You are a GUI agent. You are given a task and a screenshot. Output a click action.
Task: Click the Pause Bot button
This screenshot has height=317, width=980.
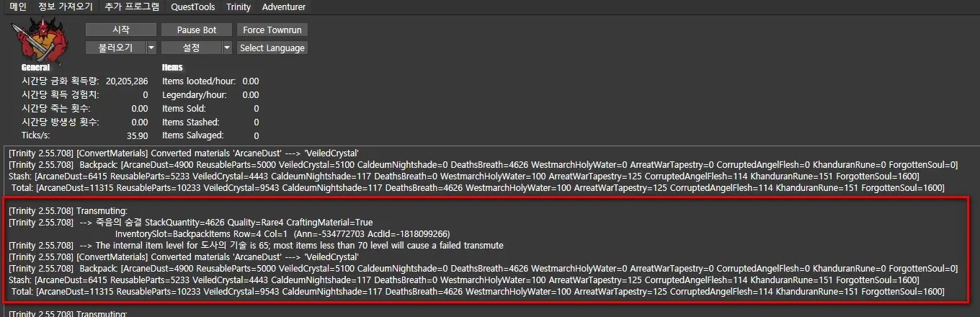197,30
